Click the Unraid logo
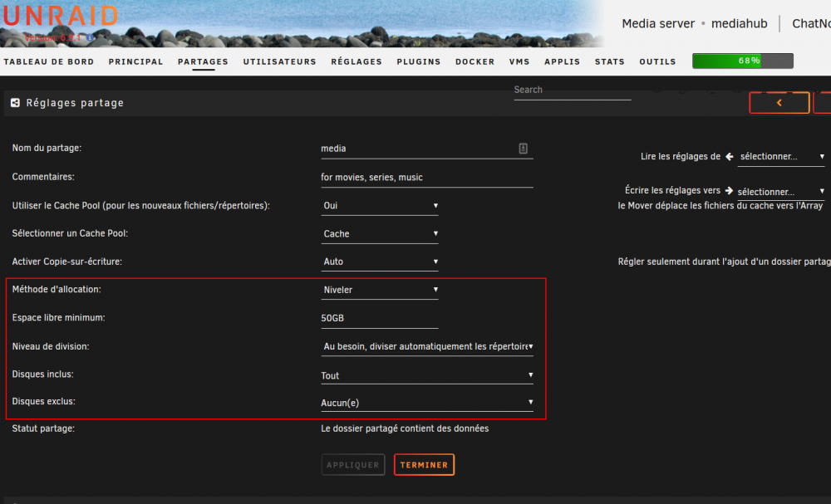This screenshot has height=504, width=831. click(61, 16)
